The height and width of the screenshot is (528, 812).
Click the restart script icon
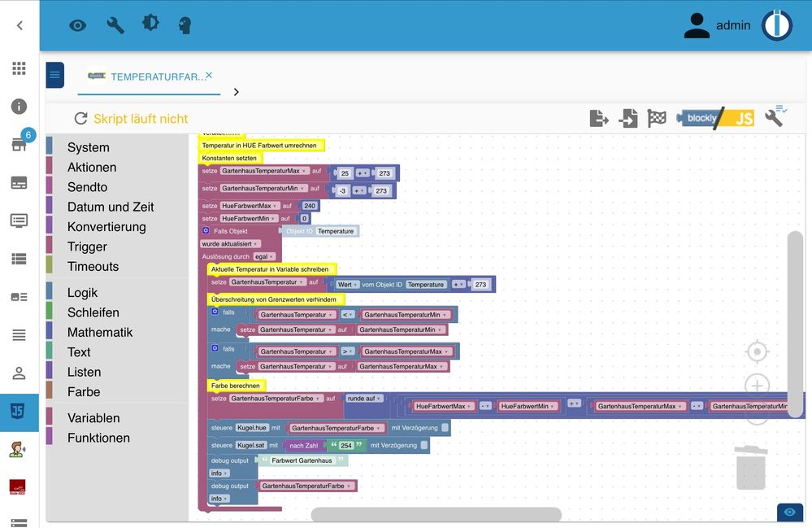click(80, 119)
